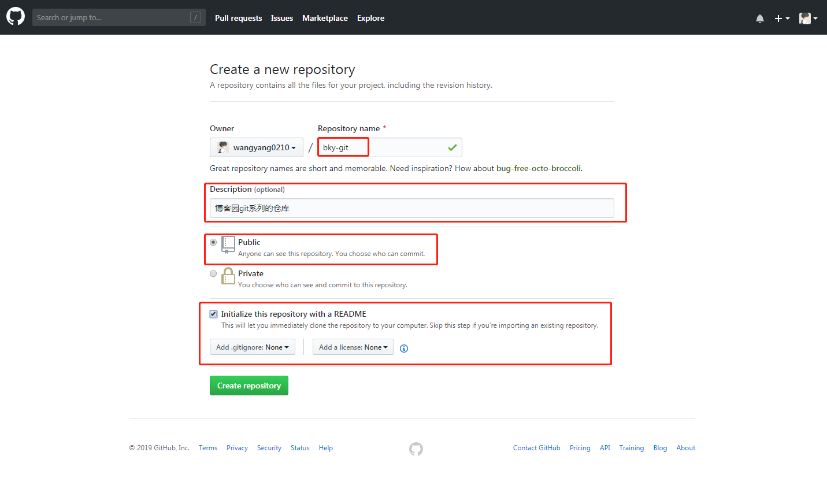Viewport: 827px width, 504px height.
Task: Use the suggested name bug-free-octo-broccoli
Action: [x=539, y=169]
